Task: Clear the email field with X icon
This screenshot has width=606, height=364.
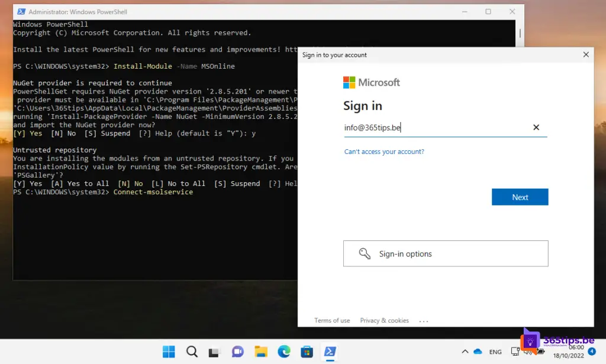Action: point(536,127)
